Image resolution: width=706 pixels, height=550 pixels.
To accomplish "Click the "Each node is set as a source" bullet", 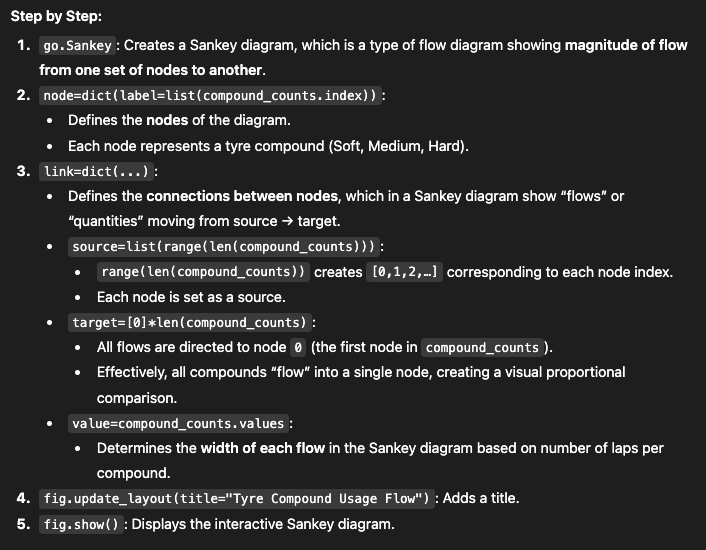I will [191, 297].
